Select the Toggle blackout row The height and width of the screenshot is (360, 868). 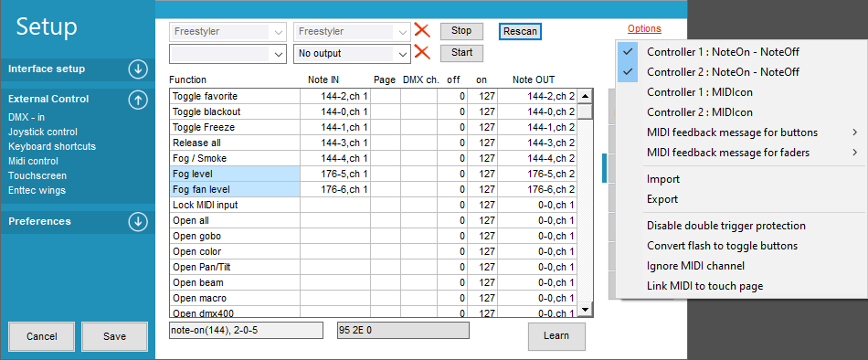click(x=373, y=111)
